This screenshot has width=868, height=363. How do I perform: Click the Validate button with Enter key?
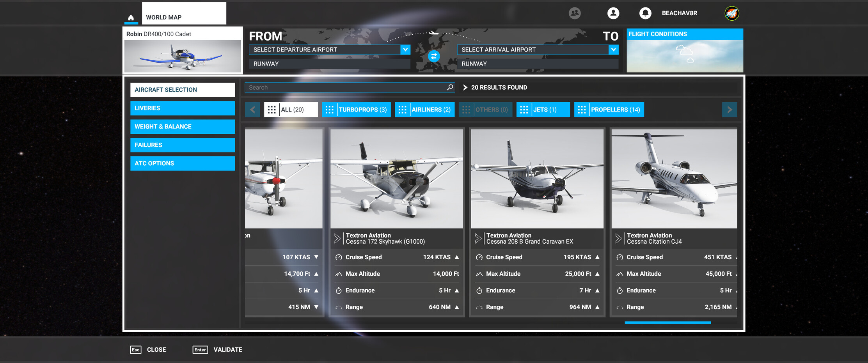pyautogui.click(x=217, y=350)
